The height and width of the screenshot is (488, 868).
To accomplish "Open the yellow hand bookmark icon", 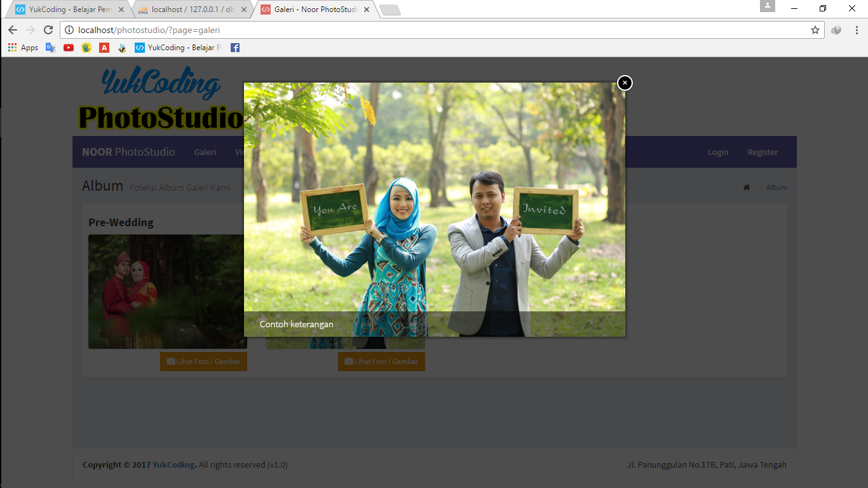I will click(x=86, y=48).
